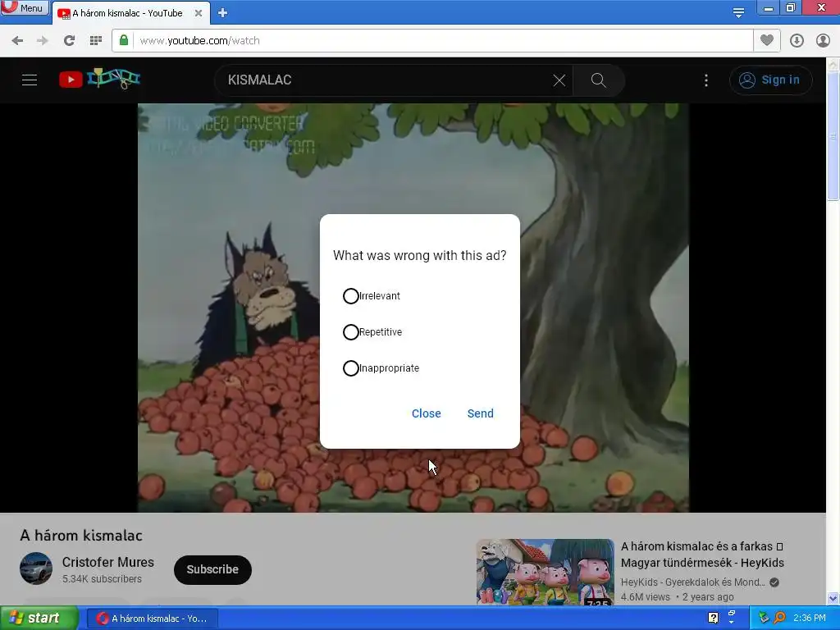Image resolution: width=840 pixels, height=630 pixels.
Task: Open the browser downloads icon
Action: pyautogui.click(x=797, y=41)
